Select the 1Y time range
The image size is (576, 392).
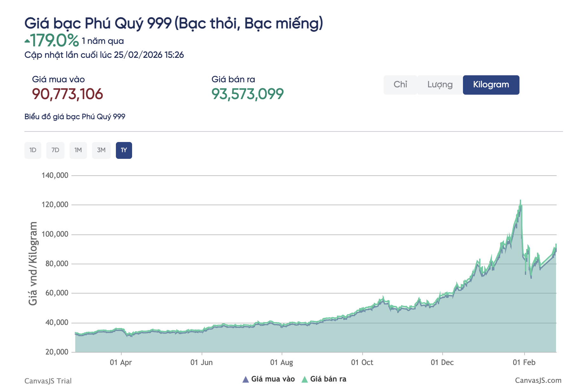pos(124,150)
